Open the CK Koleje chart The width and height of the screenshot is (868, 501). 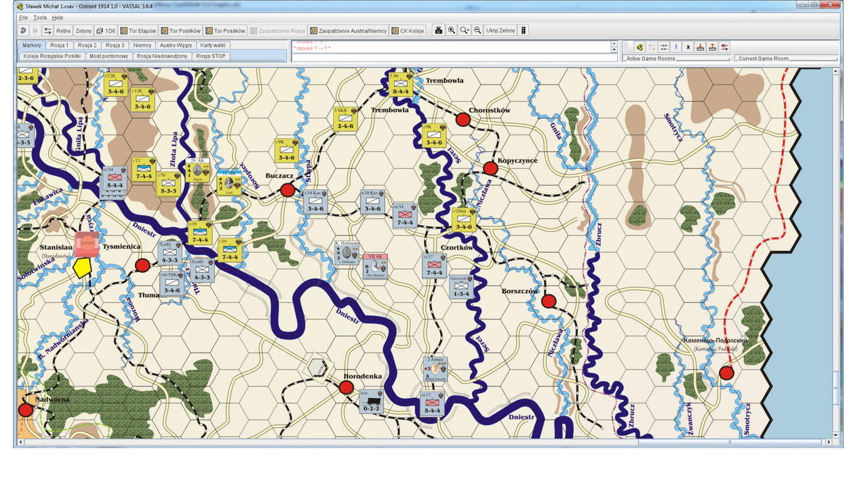coord(408,31)
